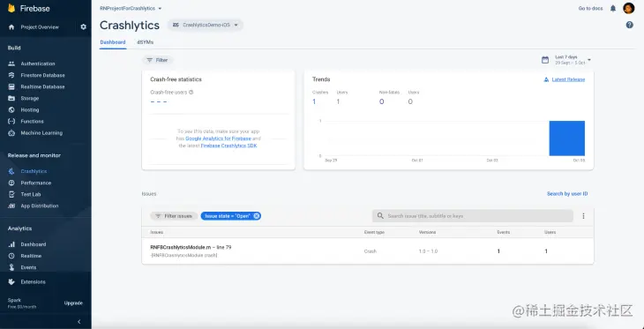Click the calendar date range icon
Image resolution: width=644 pixels, height=329 pixels.
click(x=545, y=60)
